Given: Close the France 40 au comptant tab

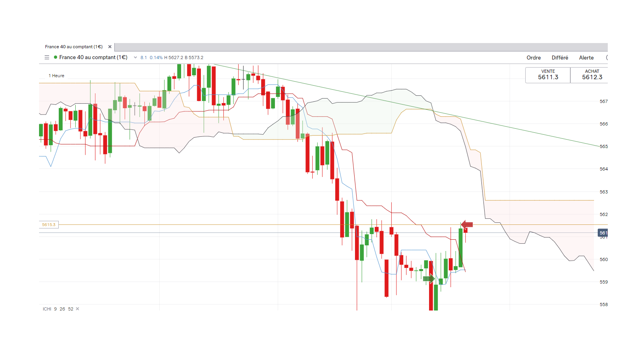Looking at the screenshot, I should pos(110,47).
